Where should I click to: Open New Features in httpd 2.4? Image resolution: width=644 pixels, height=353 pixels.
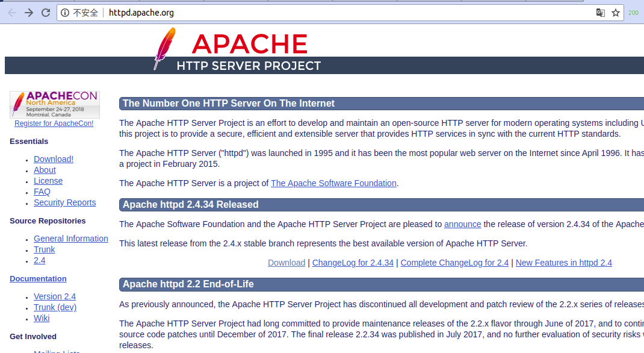563,263
